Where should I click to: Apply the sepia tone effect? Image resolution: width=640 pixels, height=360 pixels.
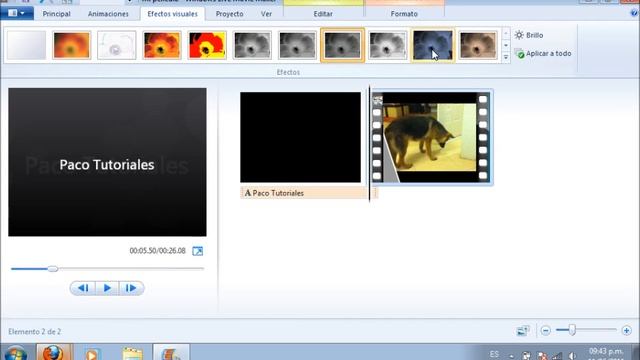pyautogui.click(x=478, y=45)
